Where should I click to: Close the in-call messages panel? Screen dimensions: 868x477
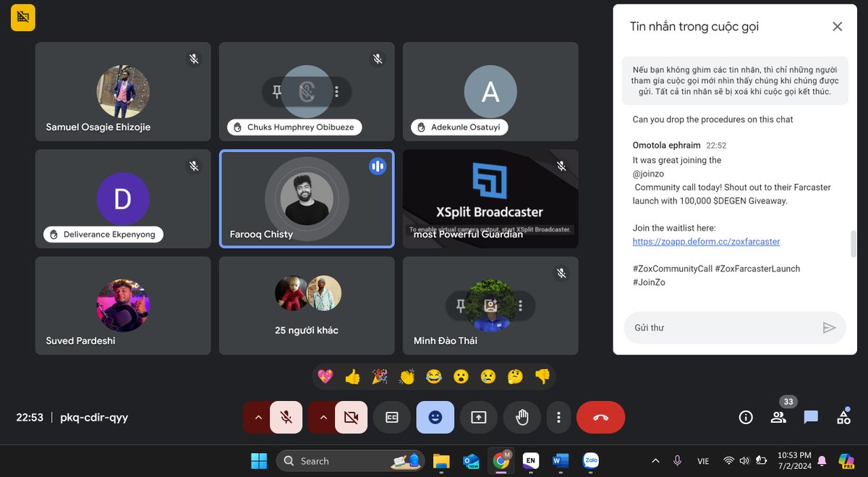[838, 27]
